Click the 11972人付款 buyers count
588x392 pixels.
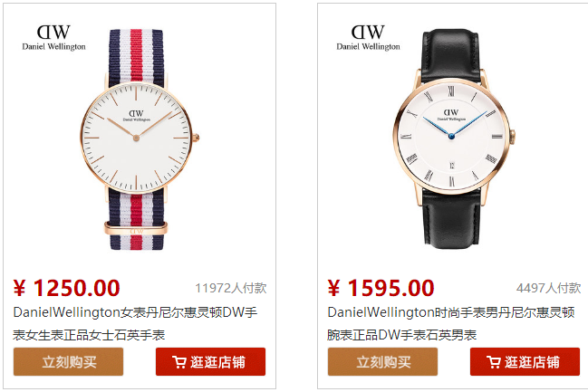231,288
